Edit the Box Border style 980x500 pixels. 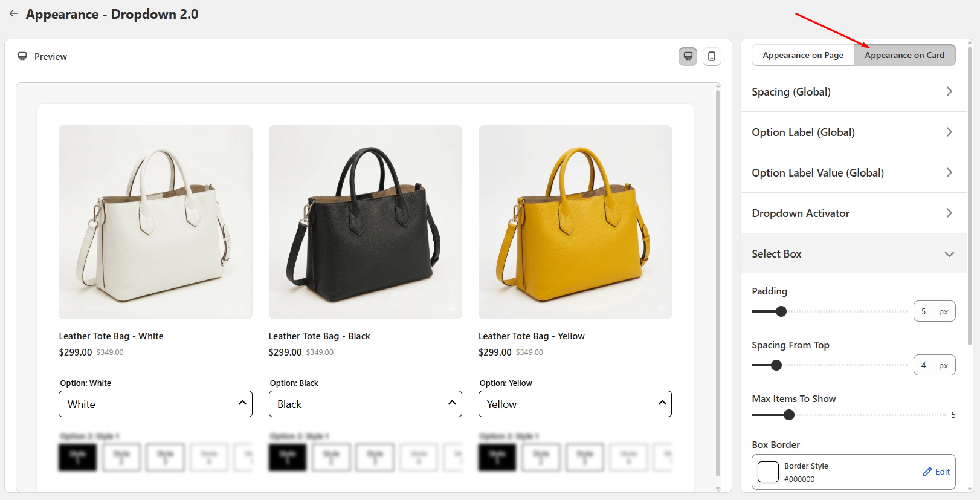point(936,472)
